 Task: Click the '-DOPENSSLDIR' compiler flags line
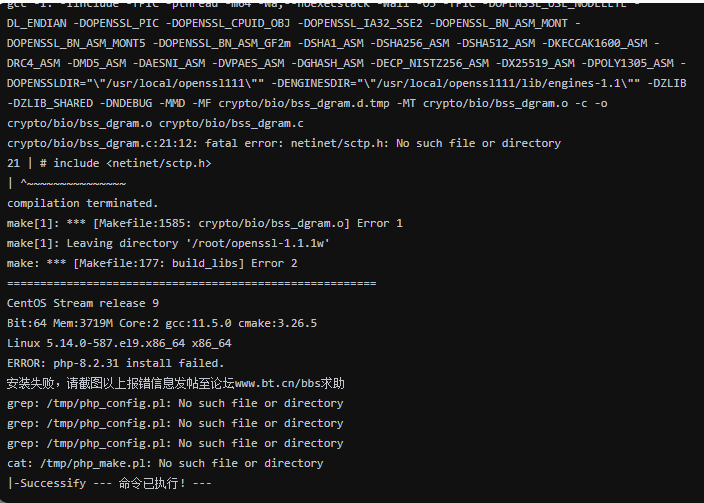347,83
